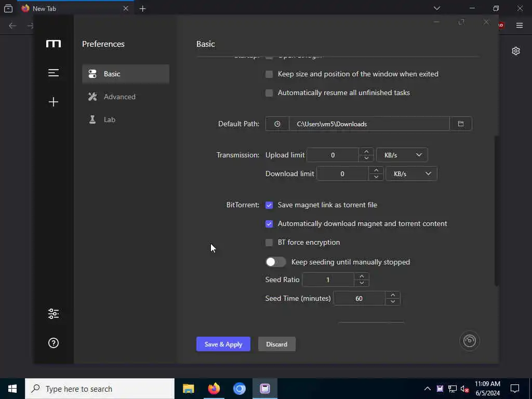Open Firefox hamburger menu

coord(520,25)
